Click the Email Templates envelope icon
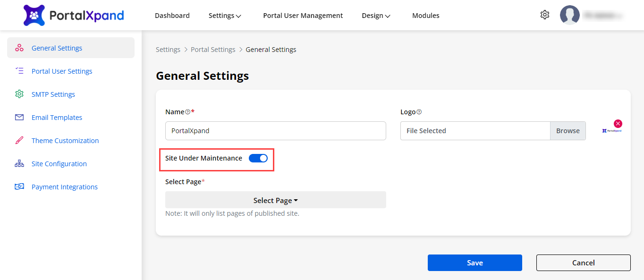 coord(19,118)
